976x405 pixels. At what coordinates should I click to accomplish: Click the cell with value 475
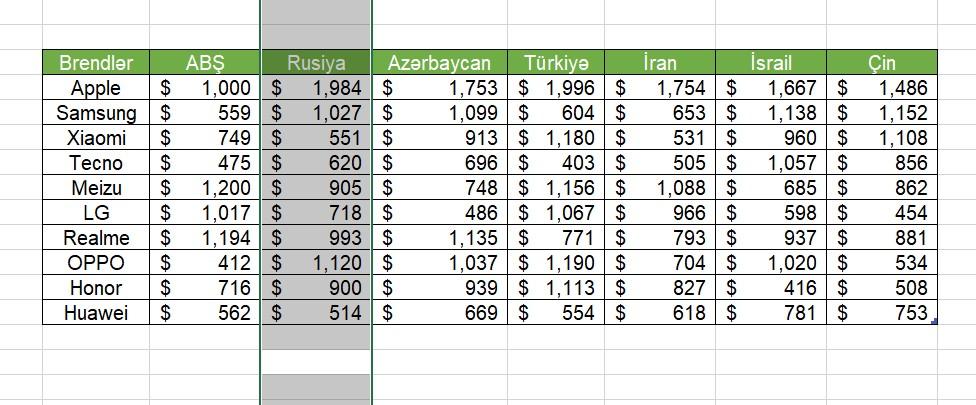(x=205, y=162)
